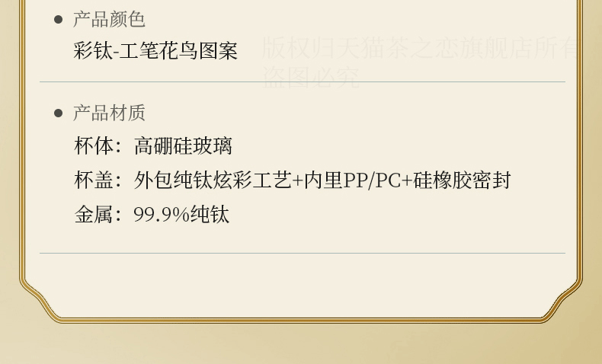Screen dimensions: 602x364
Task: Click the 99.9%纯钛 text
Action: [181, 215]
